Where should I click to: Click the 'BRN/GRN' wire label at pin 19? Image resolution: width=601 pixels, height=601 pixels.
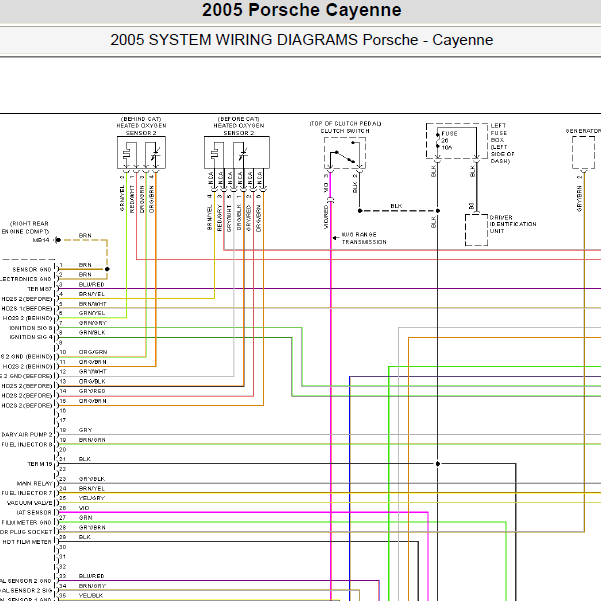pyautogui.click(x=92, y=440)
